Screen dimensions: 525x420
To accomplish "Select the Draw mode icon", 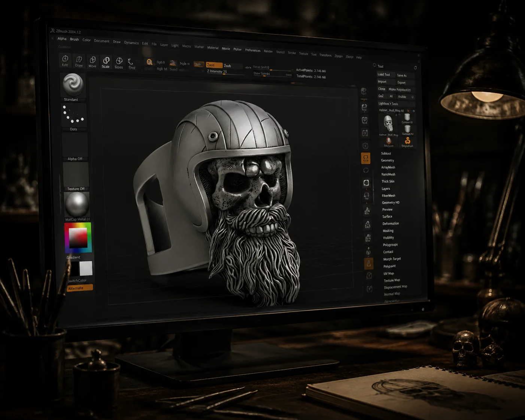I will 79,61.
